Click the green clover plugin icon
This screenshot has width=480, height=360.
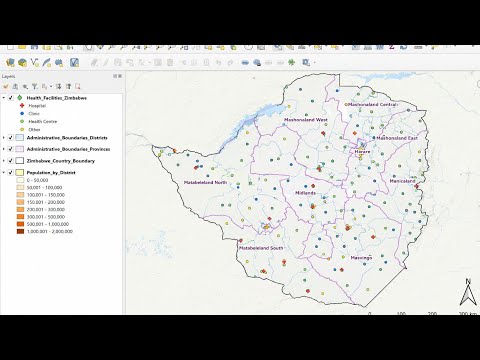click(x=292, y=62)
